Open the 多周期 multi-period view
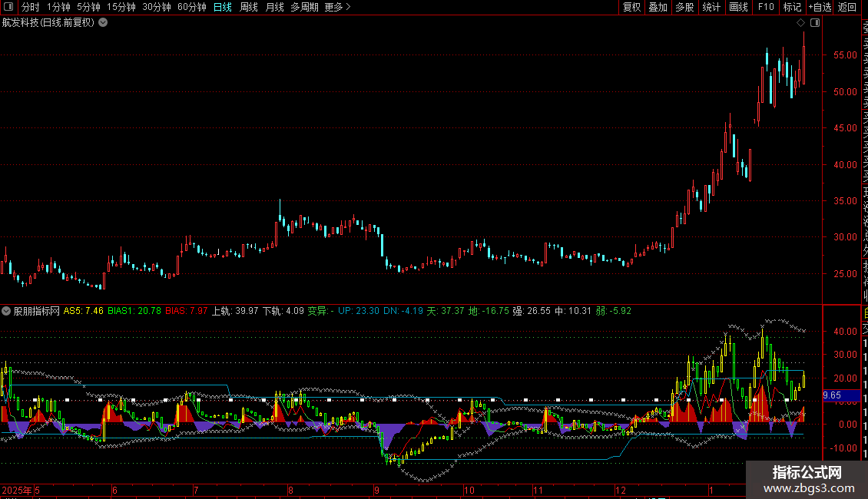 point(304,7)
